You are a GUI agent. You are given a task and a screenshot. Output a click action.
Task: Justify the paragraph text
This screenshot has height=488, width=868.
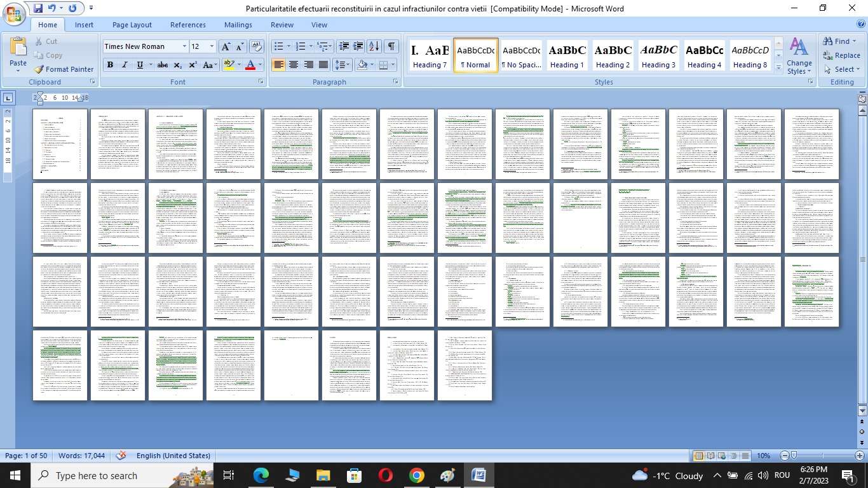point(323,65)
